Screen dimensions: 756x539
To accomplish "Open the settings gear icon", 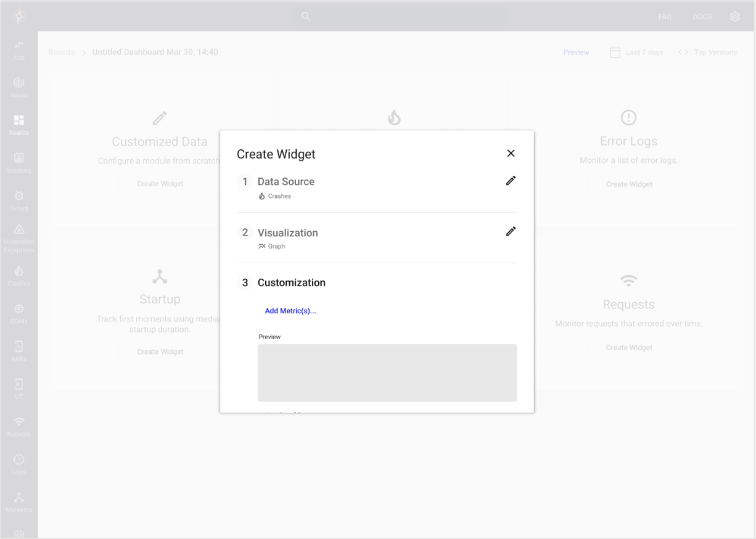I will (x=734, y=17).
